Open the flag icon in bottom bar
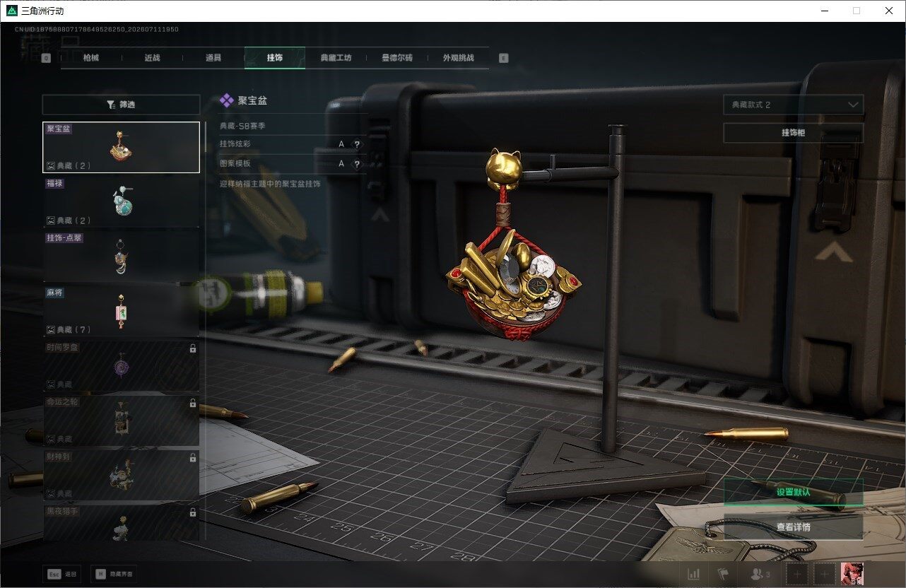The width and height of the screenshot is (906, 588). [x=722, y=575]
